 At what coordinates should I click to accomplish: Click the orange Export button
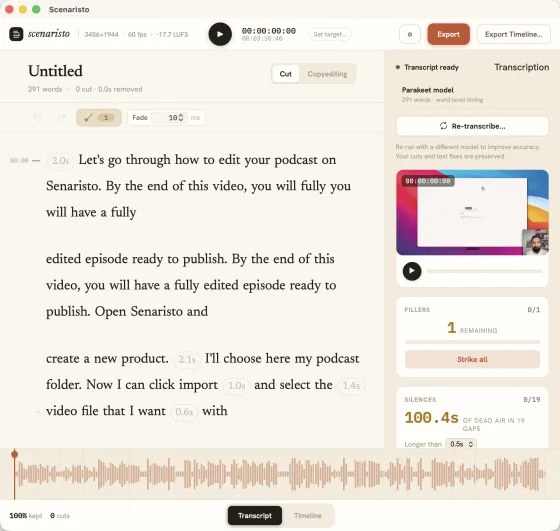pyautogui.click(x=449, y=34)
